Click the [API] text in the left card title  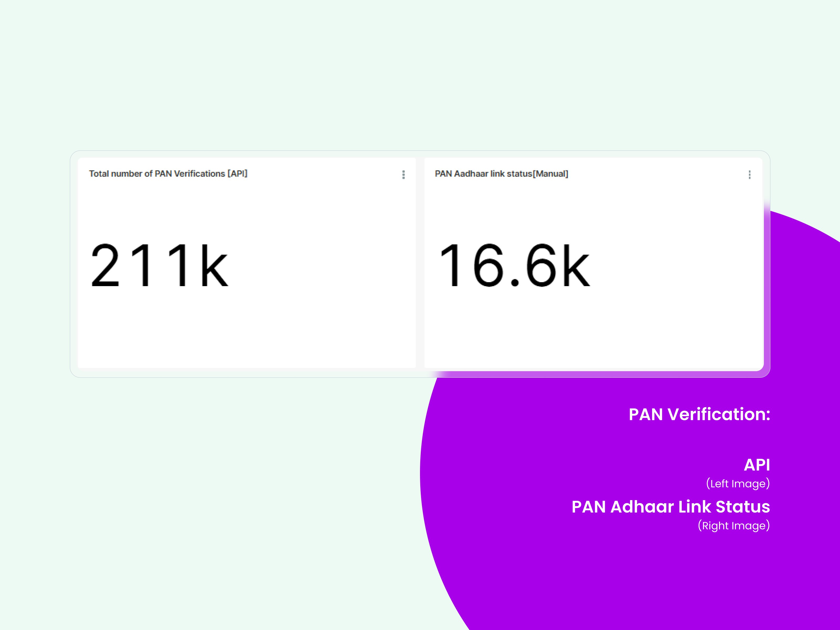237,174
